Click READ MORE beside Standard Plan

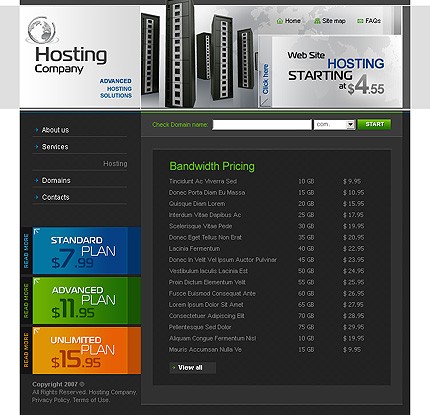26,251
